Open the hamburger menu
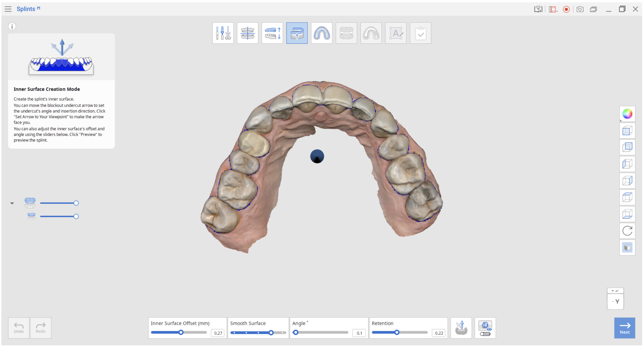 click(8, 9)
